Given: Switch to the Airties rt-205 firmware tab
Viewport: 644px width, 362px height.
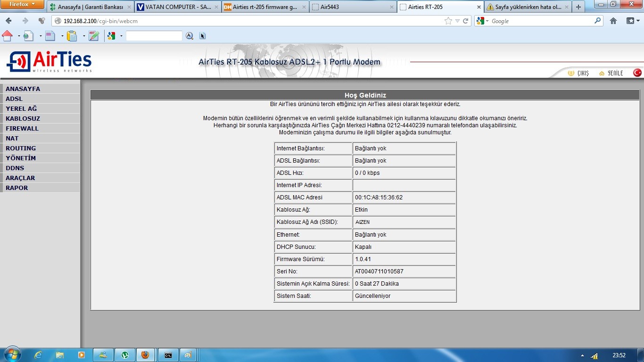Looking at the screenshot, I should pos(265,7).
